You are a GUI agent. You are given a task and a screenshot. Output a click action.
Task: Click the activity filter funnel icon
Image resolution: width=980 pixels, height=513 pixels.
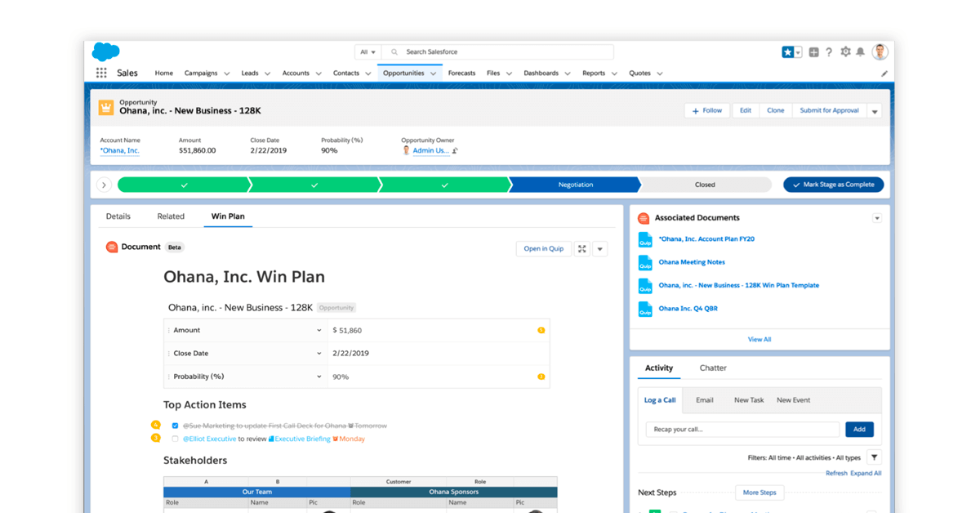click(x=874, y=457)
